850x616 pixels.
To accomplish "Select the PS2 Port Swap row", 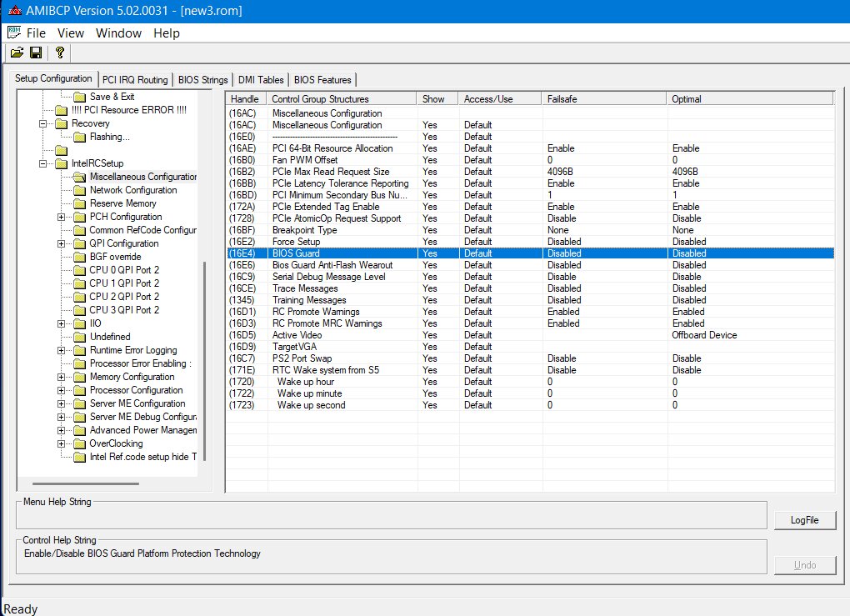I will 530,358.
